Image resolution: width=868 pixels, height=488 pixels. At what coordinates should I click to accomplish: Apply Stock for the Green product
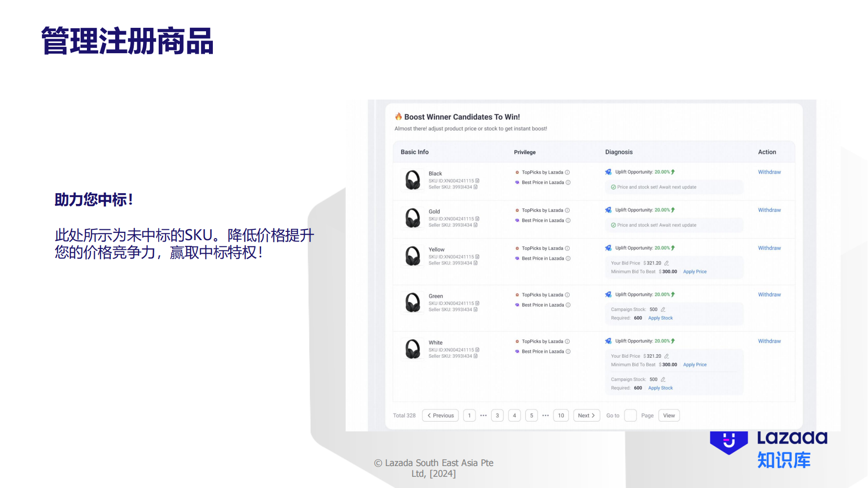(x=661, y=318)
